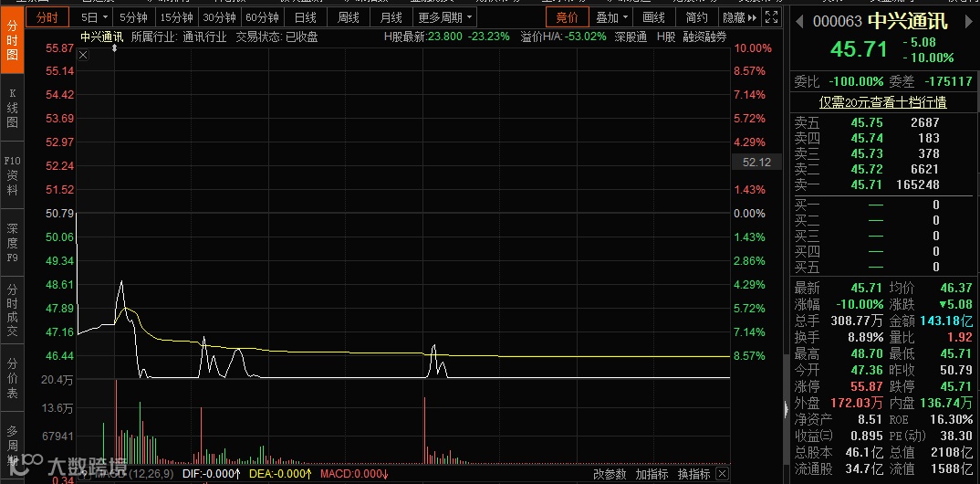Switch chart to 周线 period

tap(349, 17)
